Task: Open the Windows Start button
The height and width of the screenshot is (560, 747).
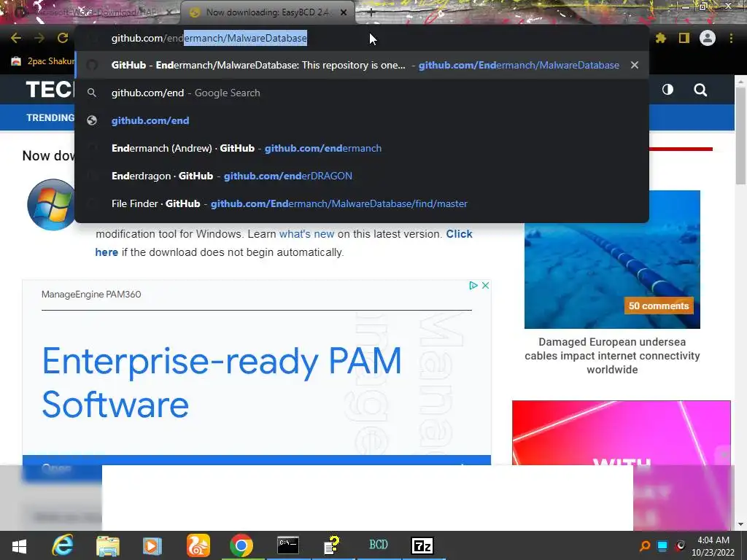Action: (x=19, y=545)
